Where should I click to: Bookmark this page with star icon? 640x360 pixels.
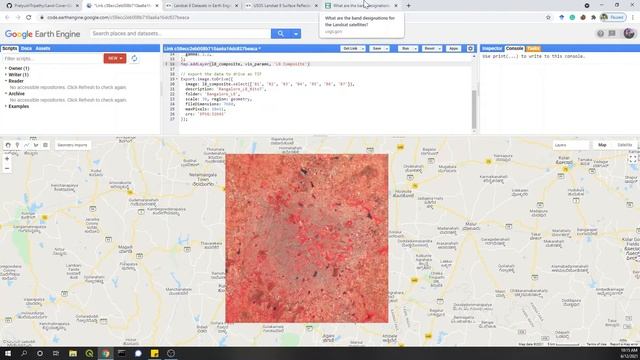tap(548, 18)
